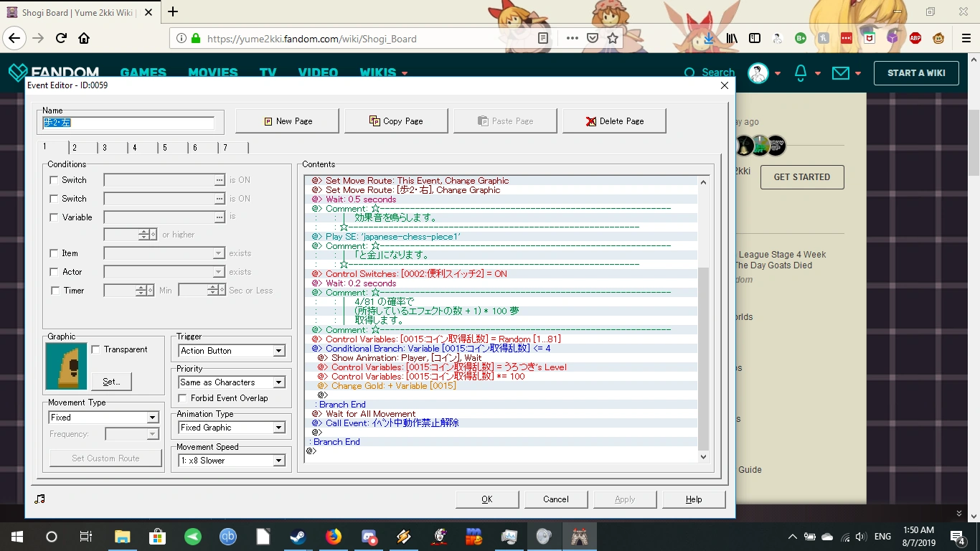Reload the page with the refresh icon
This screenshot has height=551, width=980.
pos(61,38)
